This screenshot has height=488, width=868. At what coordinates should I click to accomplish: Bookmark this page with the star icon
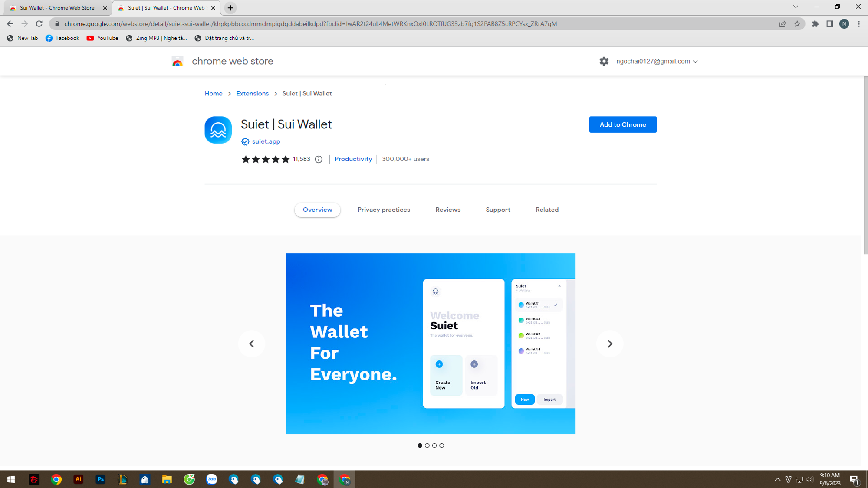[798, 24]
